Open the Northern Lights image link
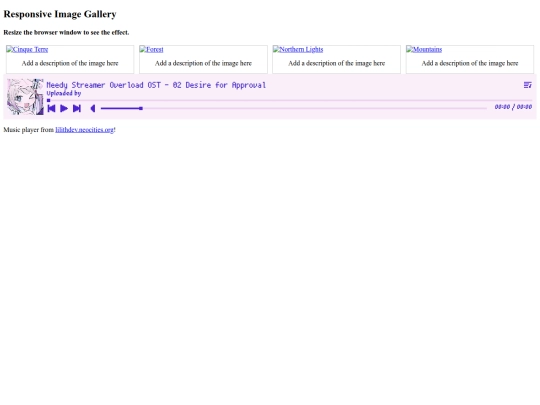 [298, 49]
